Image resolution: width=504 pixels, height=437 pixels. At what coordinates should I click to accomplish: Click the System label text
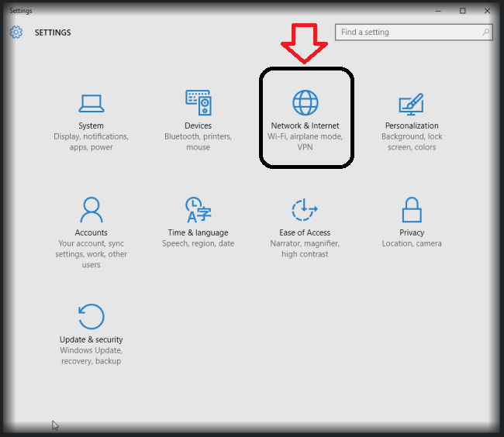(x=91, y=126)
